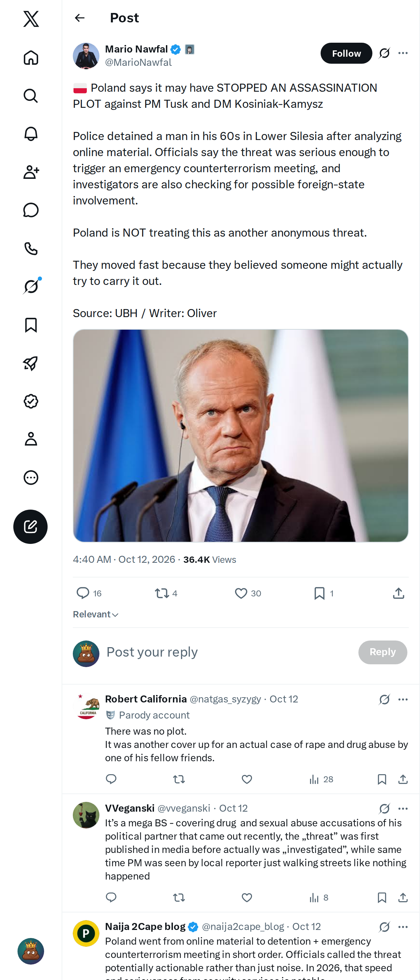Viewport: 420px width, 980px height.
Task: Go to Notifications bell icon
Action: point(31,134)
